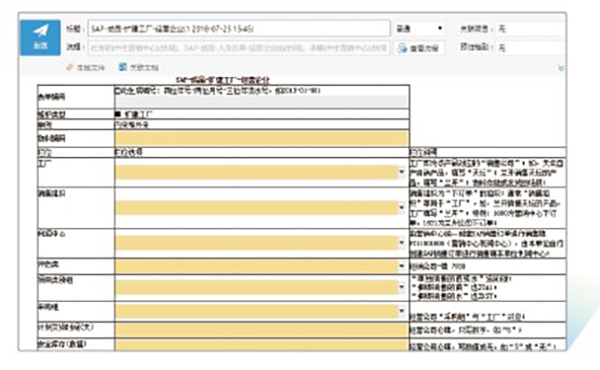Click the 关联项目 field showing 无
This screenshot has width=600, height=370.
tap(531, 29)
